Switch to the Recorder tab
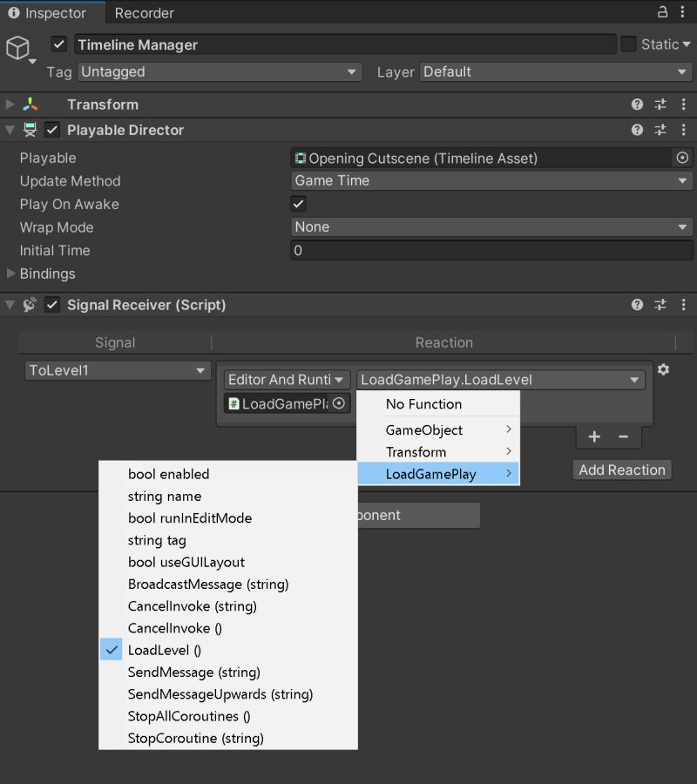 point(144,12)
